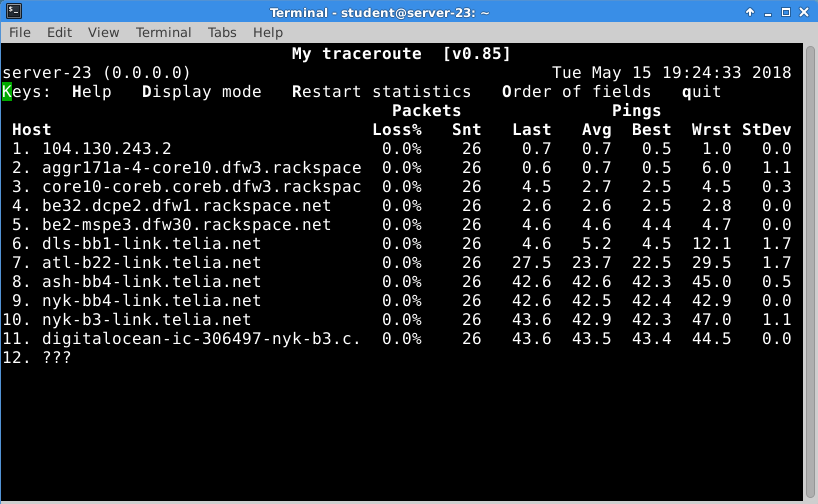Click the quit key hint
This screenshot has width=818, height=504.
click(x=701, y=92)
